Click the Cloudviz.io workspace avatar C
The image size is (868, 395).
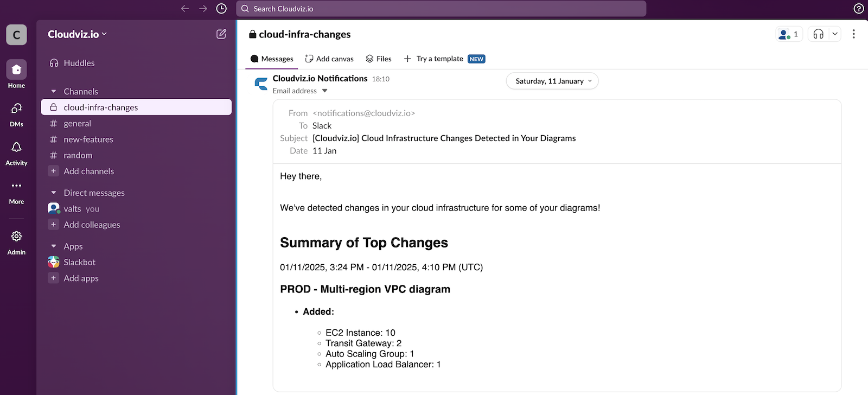[16, 35]
